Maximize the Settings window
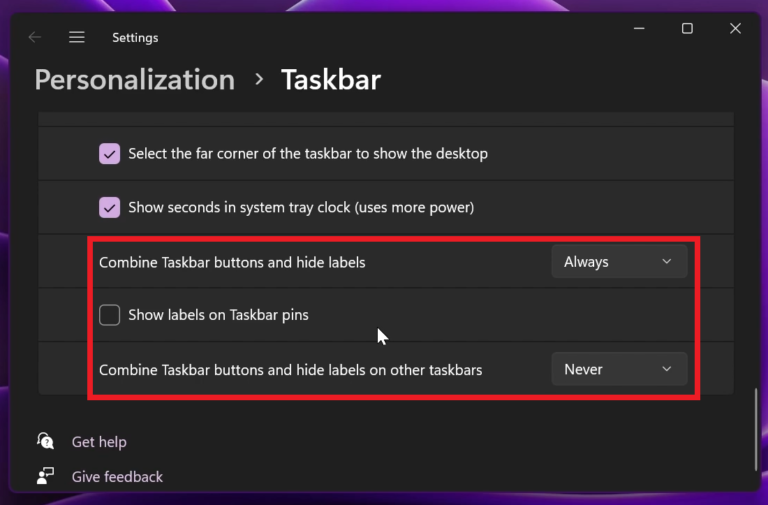 coord(687,28)
